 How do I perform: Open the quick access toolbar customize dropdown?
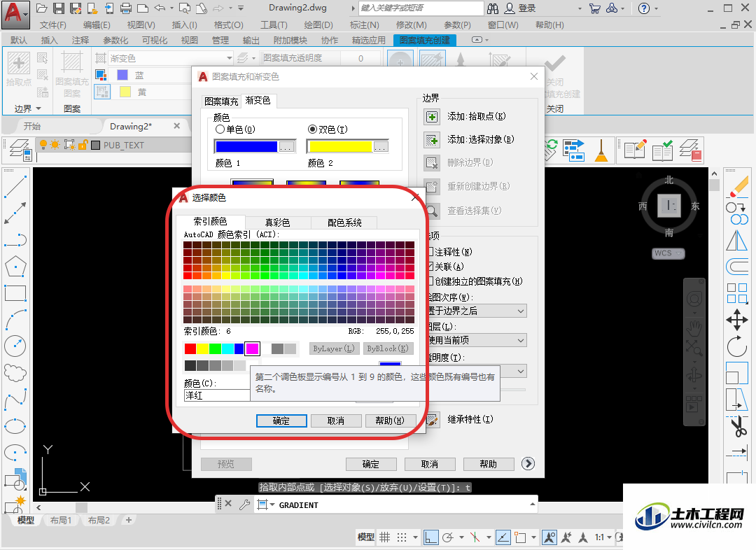(x=241, y=8)
